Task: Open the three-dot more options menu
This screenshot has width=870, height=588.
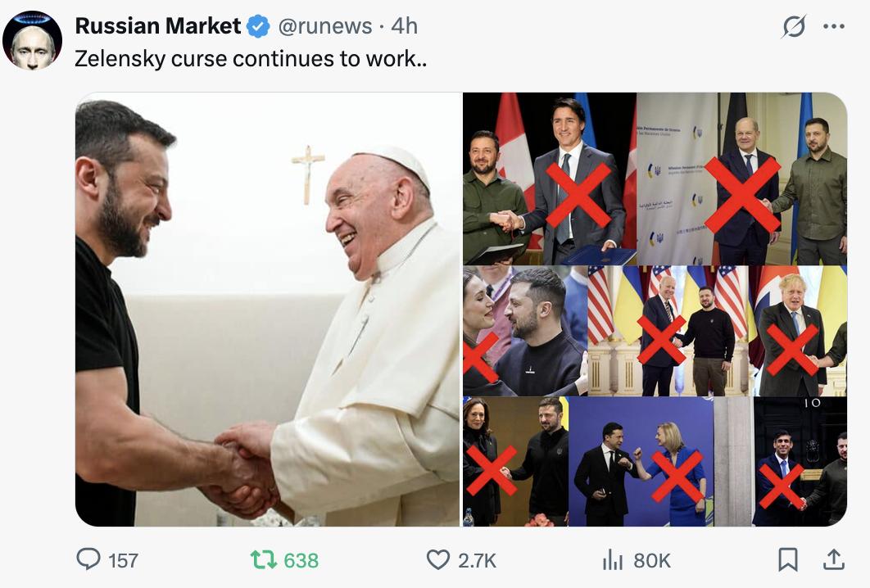Action: [833, 27]
